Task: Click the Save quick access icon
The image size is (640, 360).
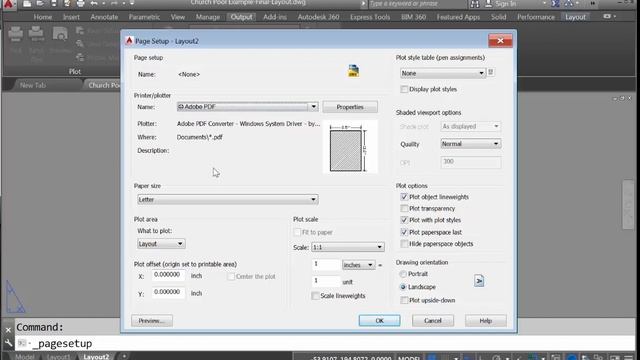Action: (x=53, y=4)
